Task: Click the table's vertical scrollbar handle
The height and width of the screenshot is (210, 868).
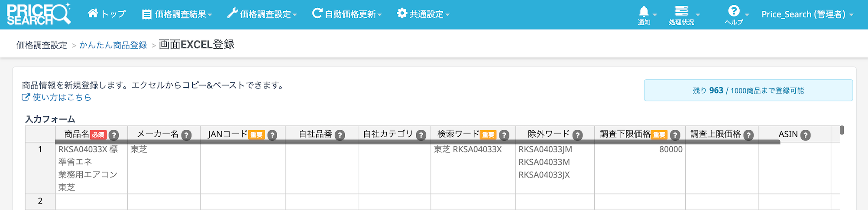Action: pos(842,130)
